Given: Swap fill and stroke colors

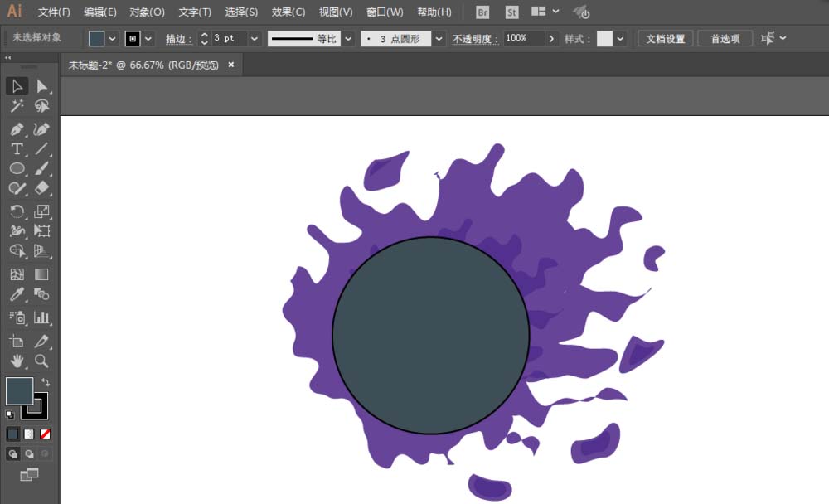Looking at the screenshot, I should point(46,382).
